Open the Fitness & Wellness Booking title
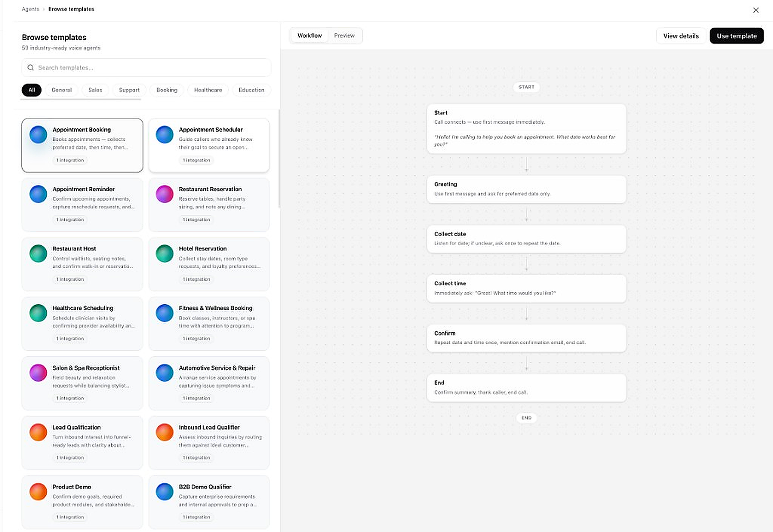This screenshot has width=773, height=532. [216, 308]
